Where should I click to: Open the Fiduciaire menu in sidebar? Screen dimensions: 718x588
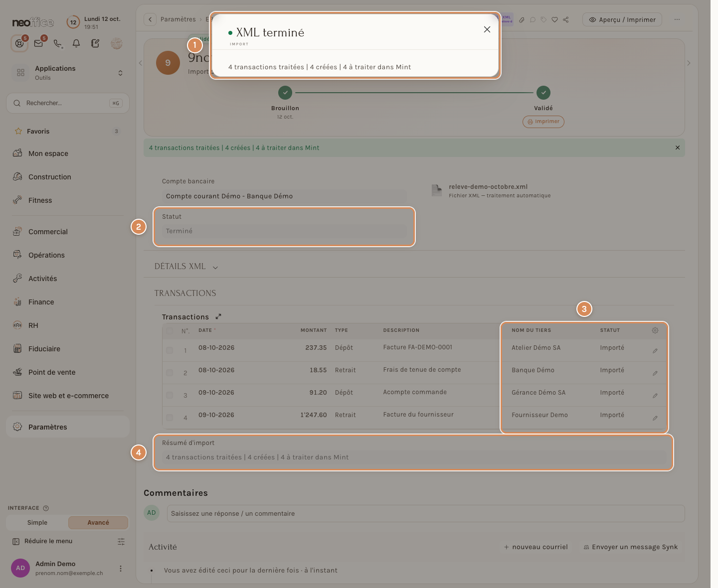pos(68,349)
